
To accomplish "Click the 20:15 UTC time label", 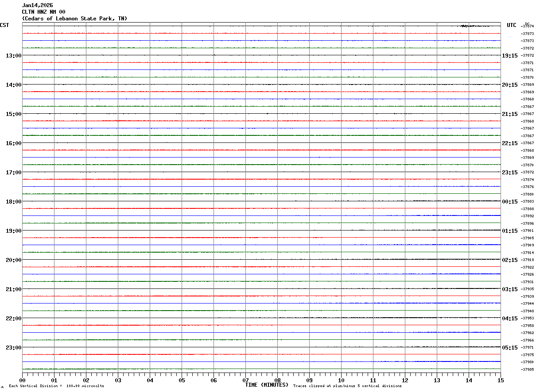I will coord(509,85).
